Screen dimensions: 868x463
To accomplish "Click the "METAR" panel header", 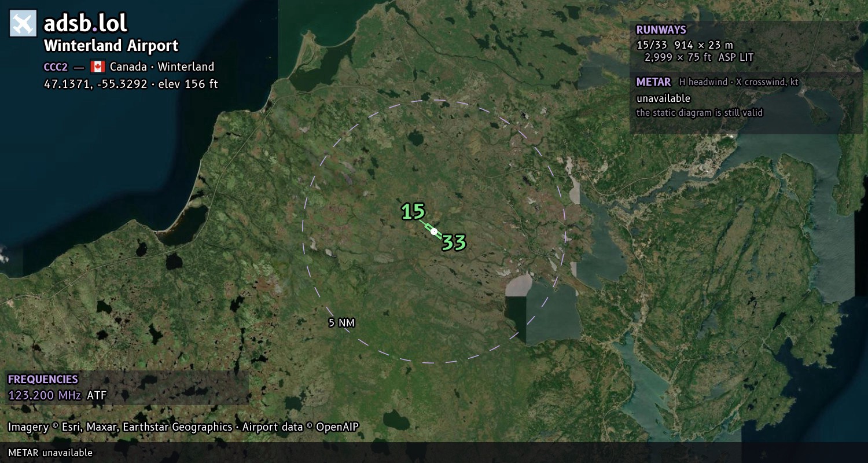I will tap(653, 82).
